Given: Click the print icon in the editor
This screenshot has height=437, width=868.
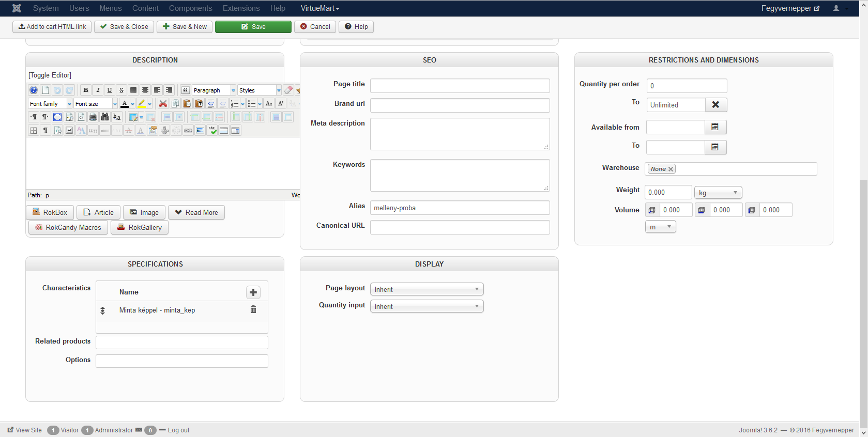Looking at the screenshot, I should click(93, 117).
